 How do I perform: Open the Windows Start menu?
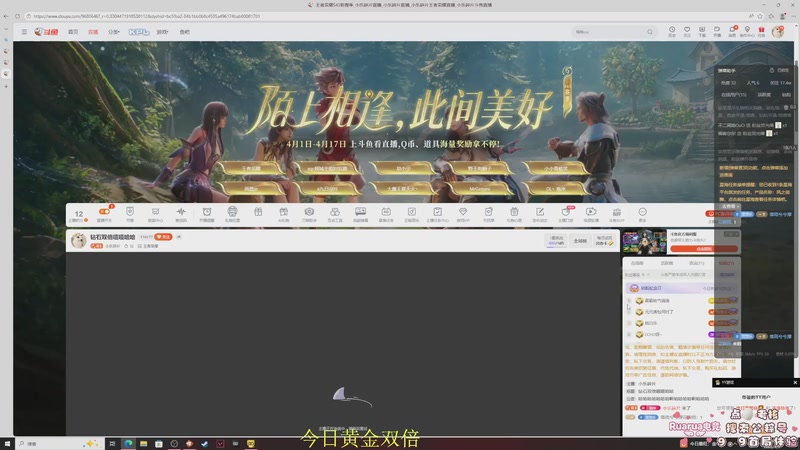(7, 443)
